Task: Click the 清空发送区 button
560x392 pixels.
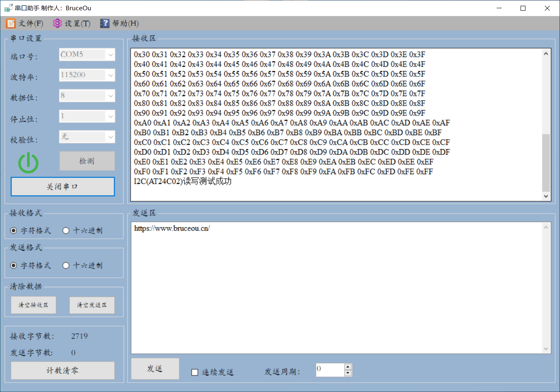Action: (x=92, y=305)
